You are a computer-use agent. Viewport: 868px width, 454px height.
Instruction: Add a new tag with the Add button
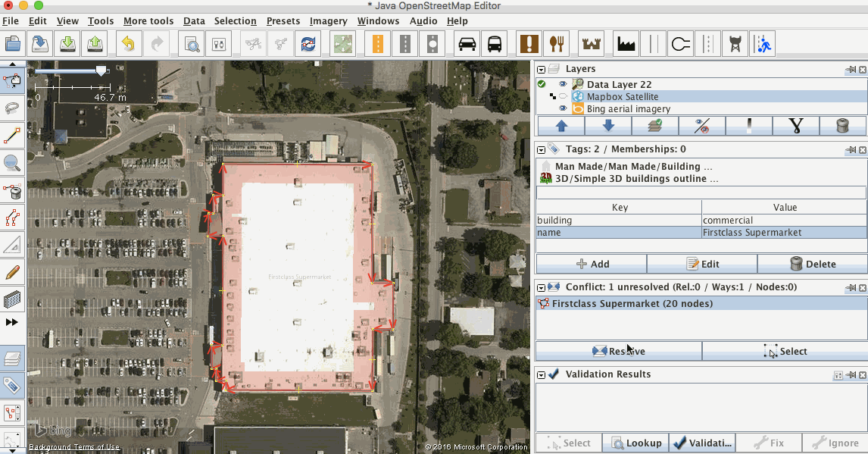click(591, 263)
